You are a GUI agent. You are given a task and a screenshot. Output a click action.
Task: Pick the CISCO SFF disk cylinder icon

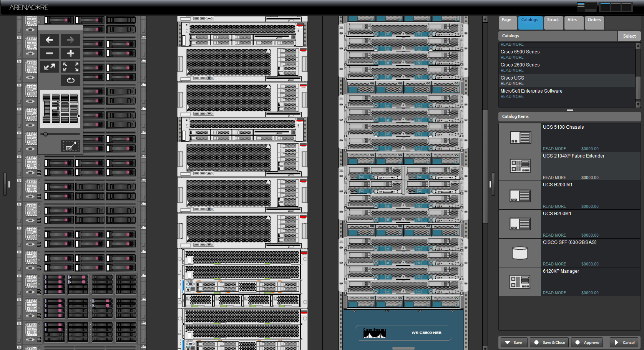(520, 253)
